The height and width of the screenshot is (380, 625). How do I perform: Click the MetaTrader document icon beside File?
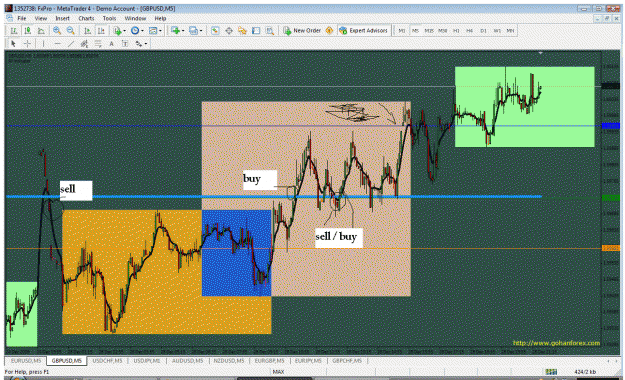click(10, 18)
